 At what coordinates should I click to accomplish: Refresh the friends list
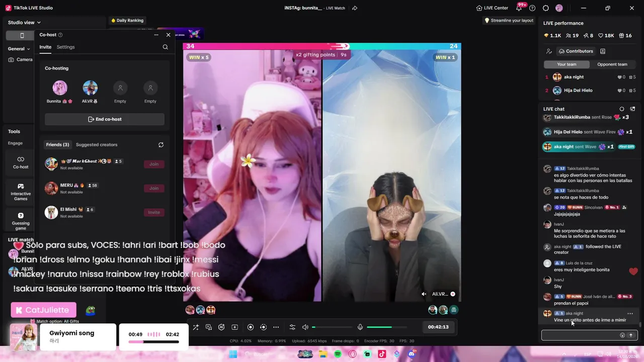coord(161,145)
